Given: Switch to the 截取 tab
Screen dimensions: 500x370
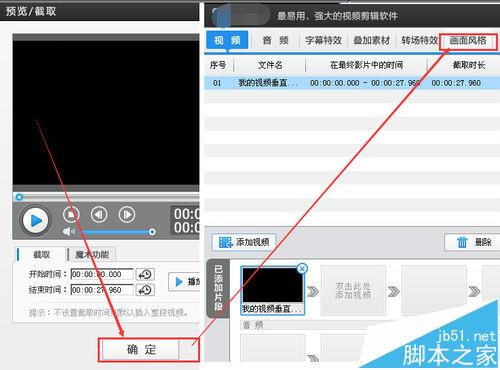Looking at the screenshot, I should 41,255.
